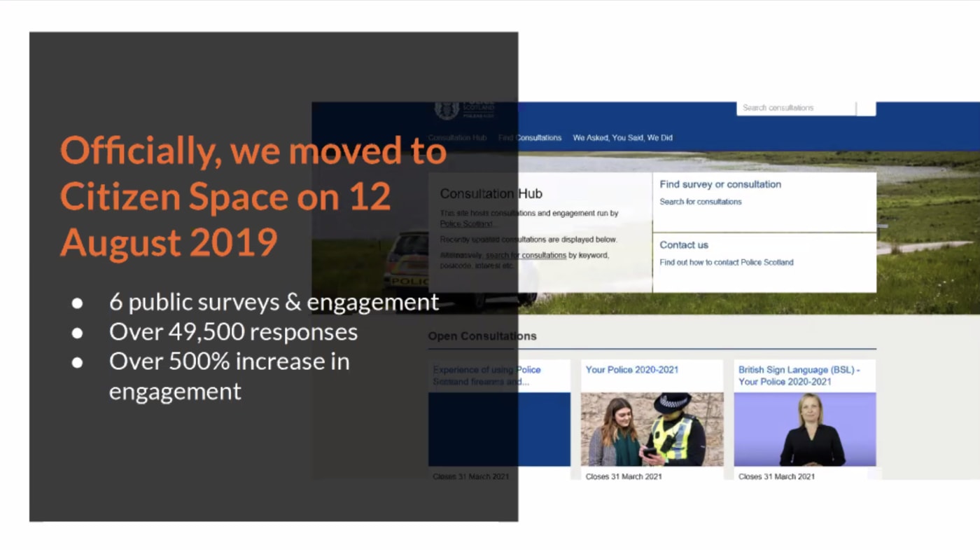Select Find Consultations in the navigation bar
Image resolution: width=980 pixels, height=550 pixels.
click(530, 138)
